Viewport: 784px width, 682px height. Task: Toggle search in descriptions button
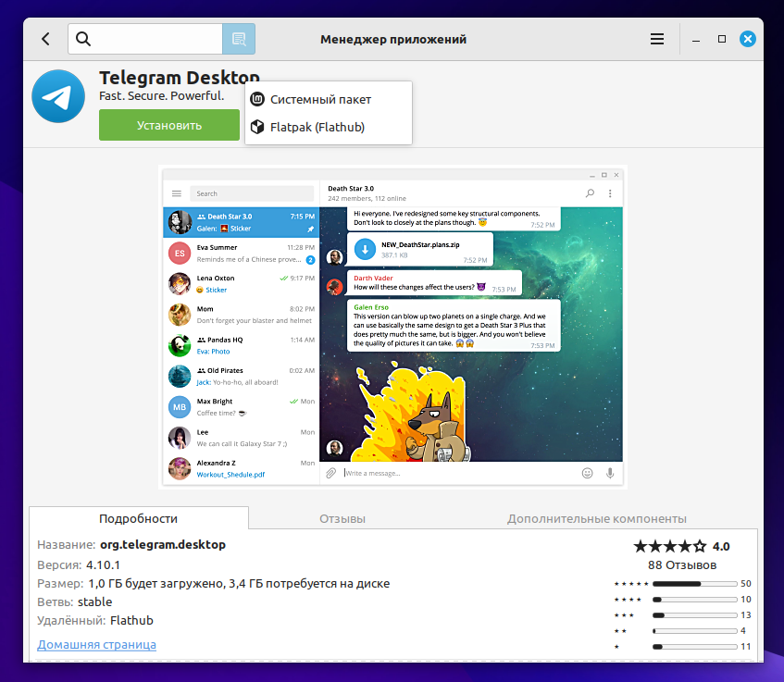pos(239,39)
